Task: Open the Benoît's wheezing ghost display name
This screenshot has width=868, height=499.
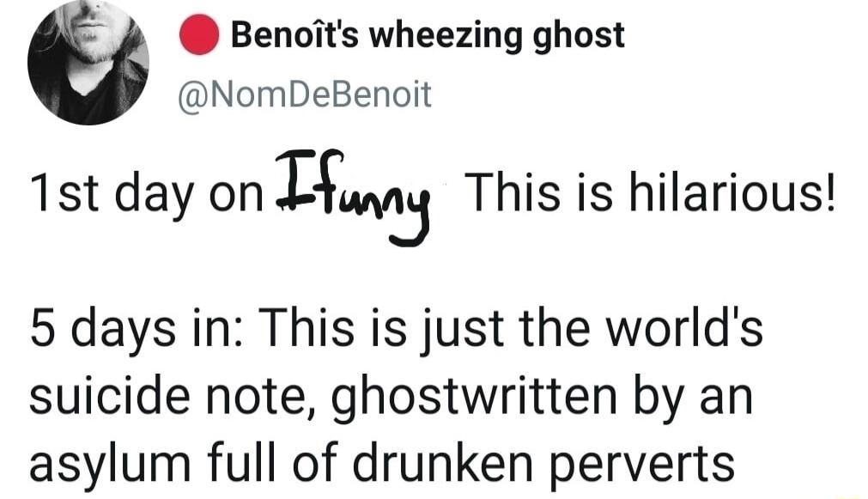Action: (428, 35)
